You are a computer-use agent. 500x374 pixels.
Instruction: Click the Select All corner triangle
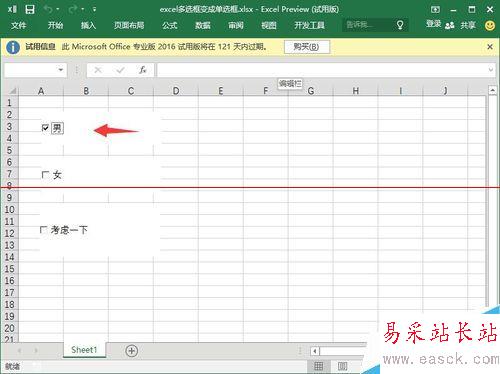pos(12,91)
